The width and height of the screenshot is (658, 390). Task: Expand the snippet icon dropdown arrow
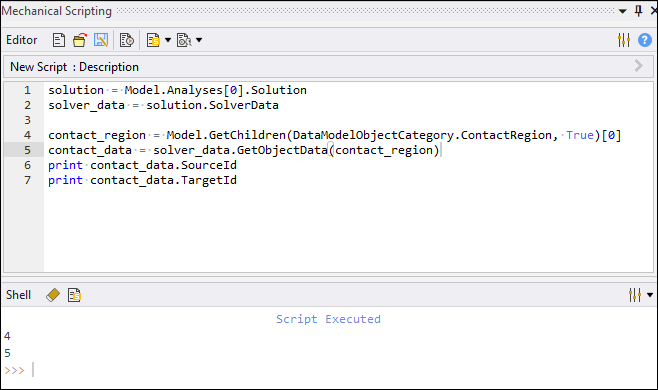[168, 40]
